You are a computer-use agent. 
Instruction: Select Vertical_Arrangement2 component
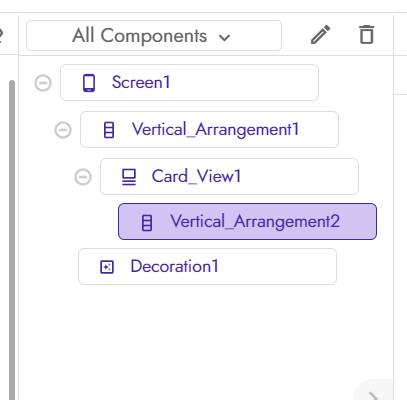247,222
